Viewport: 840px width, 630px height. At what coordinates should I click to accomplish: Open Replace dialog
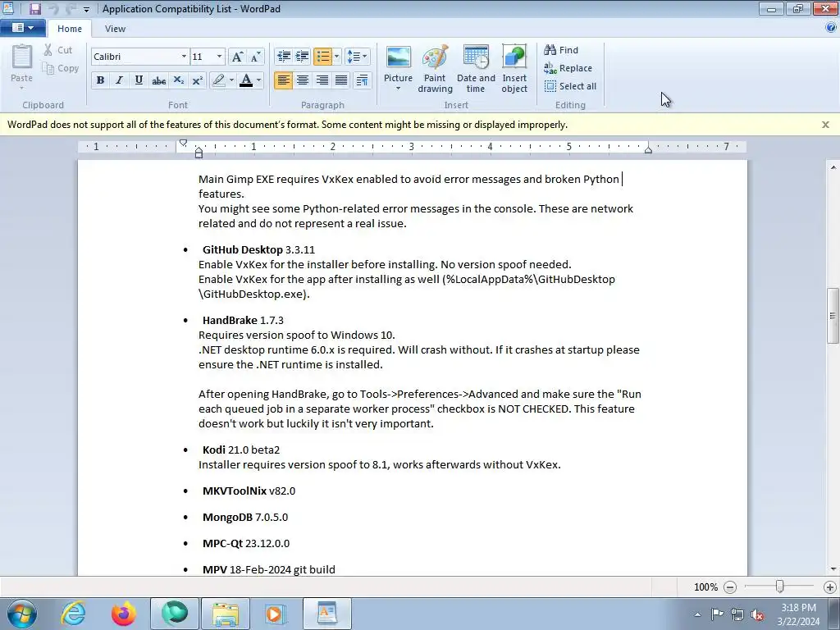pyautogui.click(x=568, y=68)
